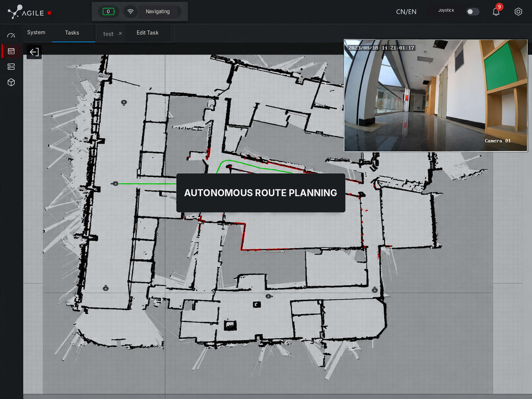Select the waypoint marker at top-left room

(x=124, y=102)
